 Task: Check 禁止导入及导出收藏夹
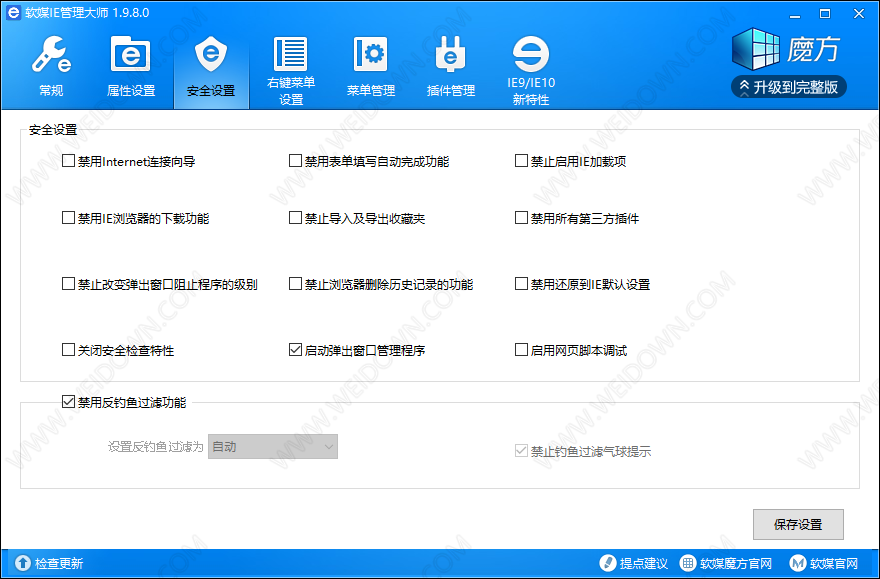[295, 218]
